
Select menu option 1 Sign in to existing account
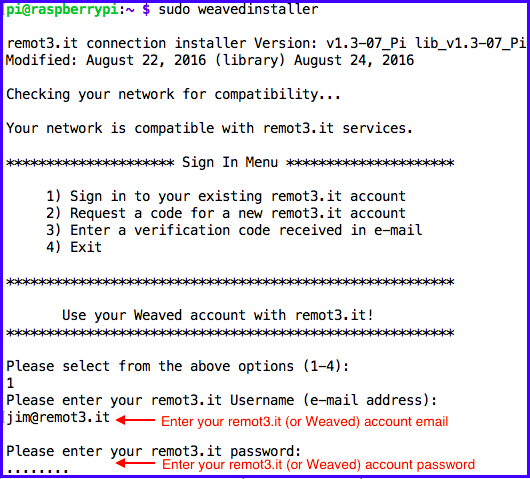click(226, 196)
